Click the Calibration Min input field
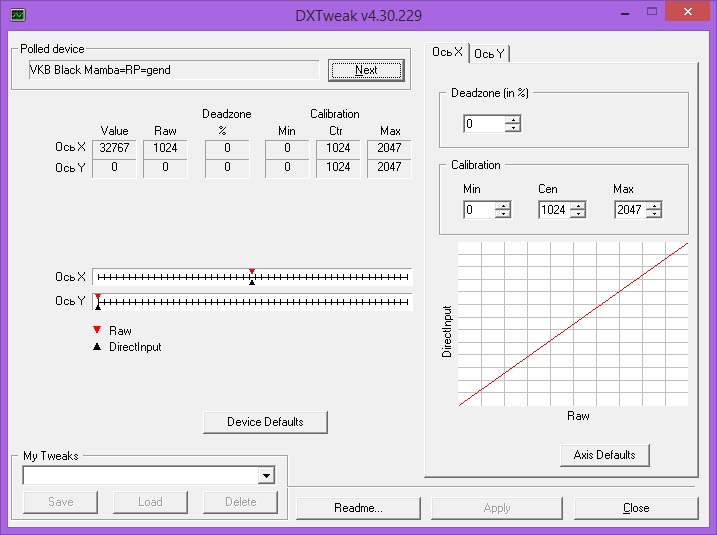Viewport: 717px width, 535px height. [x=480, y=210]
